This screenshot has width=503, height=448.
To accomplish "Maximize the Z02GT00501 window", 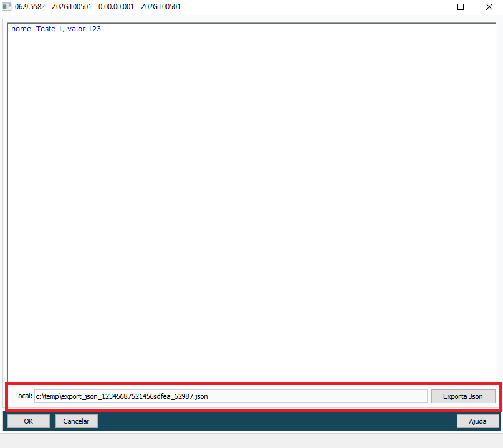I will (461, 7).
